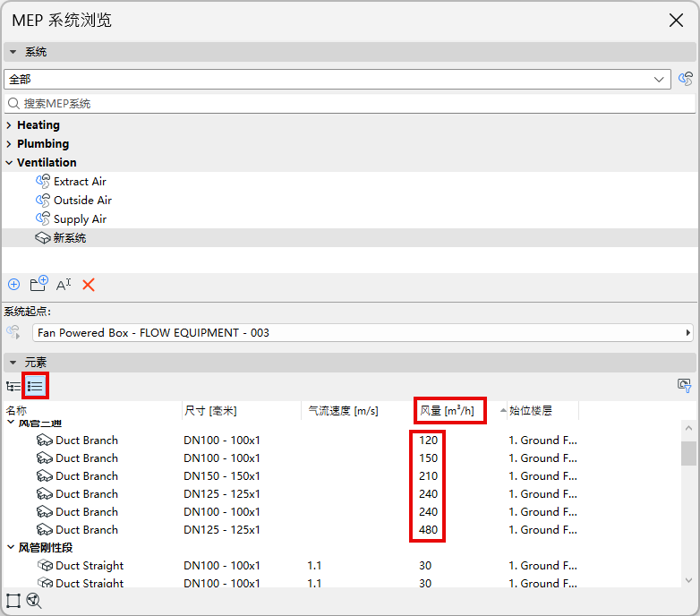The image size is (700, 616).
Task: Click the 新系统 box icon
Action: click(x=43, y=238)
